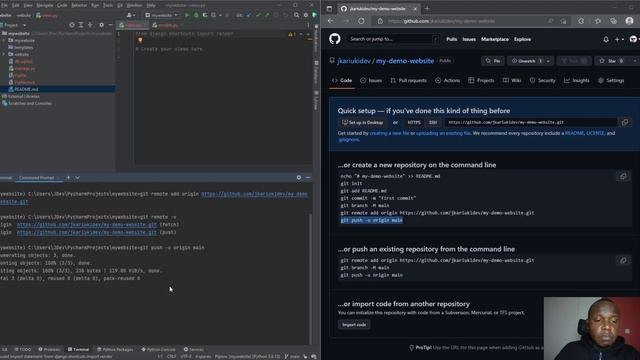Open GitHub notifications bell
Viewport: 640px width, 360px height.
pos(606,39)
